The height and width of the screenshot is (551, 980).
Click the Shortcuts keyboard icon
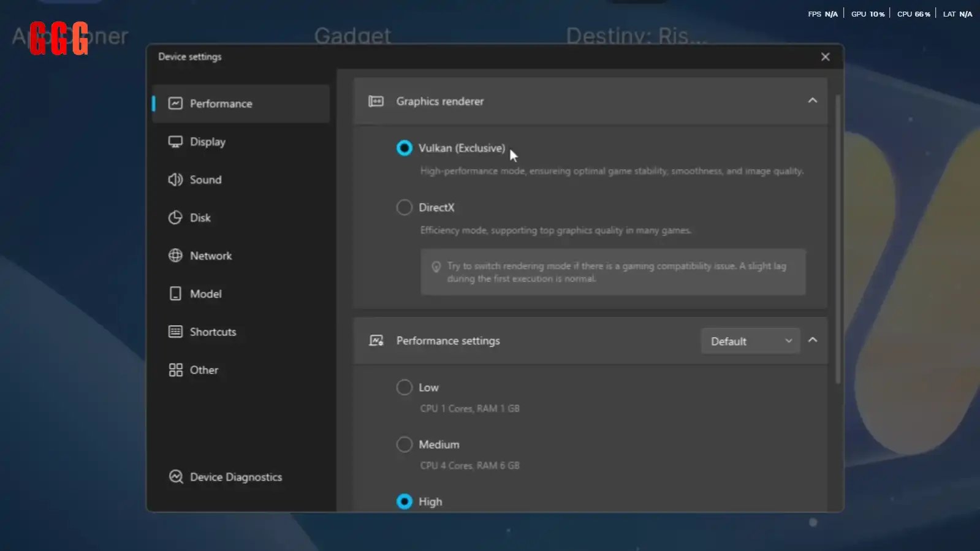175,332
